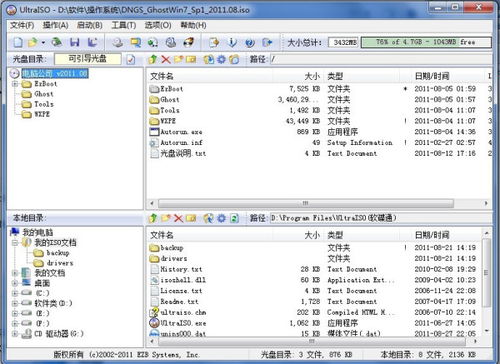The width and height of the screenshot is (500, 364).
Task: Sort local file list by 大小 column
Action: [x=298, y=235]
